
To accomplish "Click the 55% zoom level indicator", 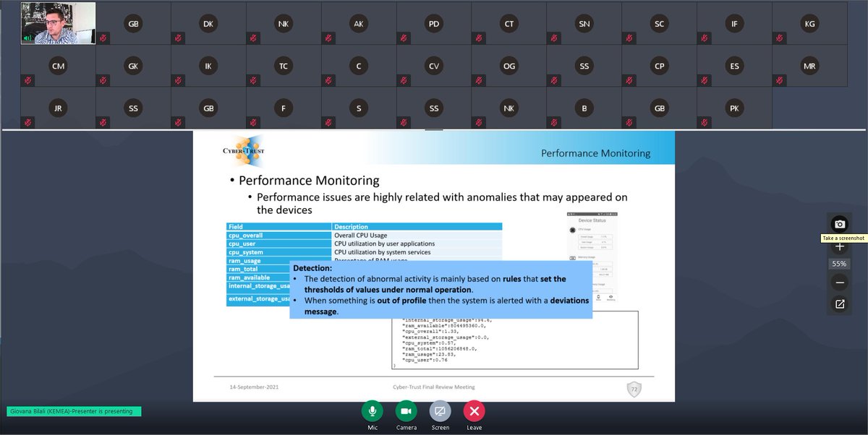I will pyautogui.click(x=839, y=263).
